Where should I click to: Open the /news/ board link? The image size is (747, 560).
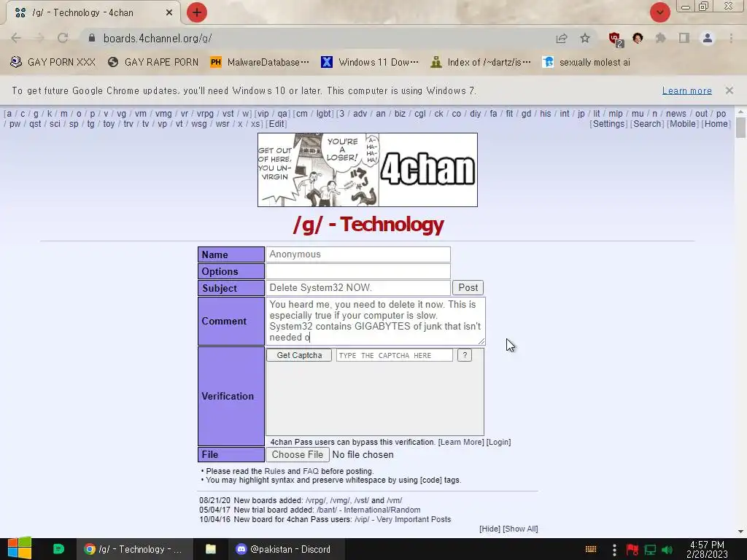point(676,114)
